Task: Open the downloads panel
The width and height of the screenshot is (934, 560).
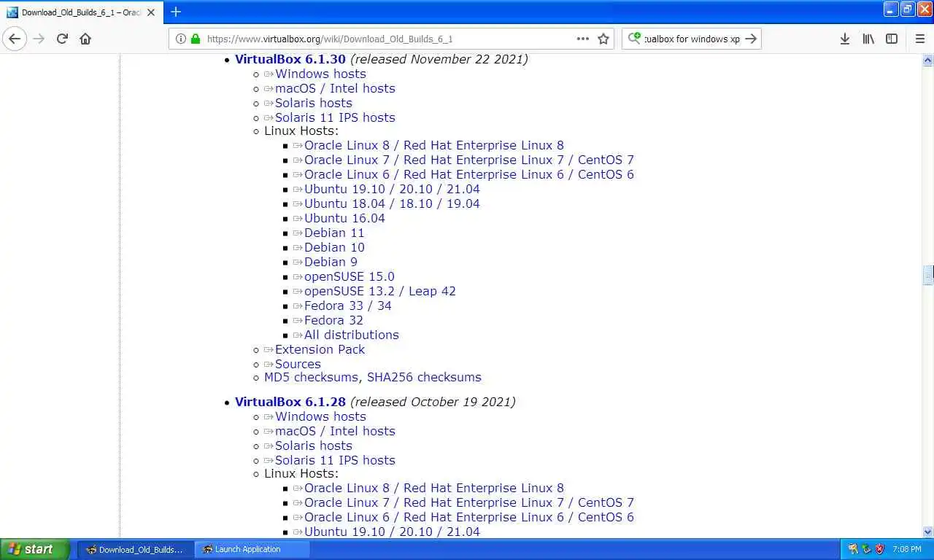Action: pos(844,39)
